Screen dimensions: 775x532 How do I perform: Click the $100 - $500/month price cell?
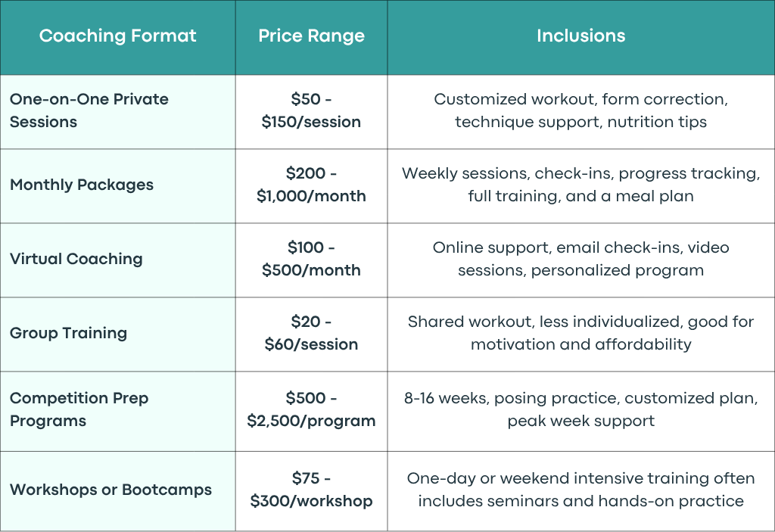311,259
